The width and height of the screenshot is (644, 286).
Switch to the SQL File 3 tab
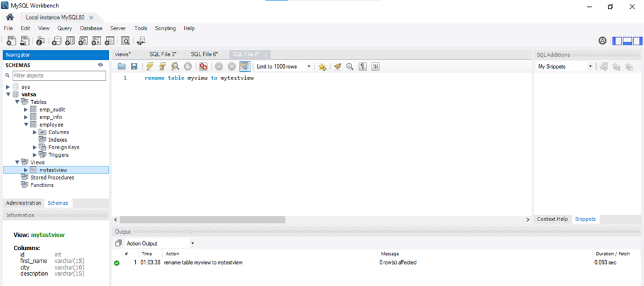click(x=163, y=54)
